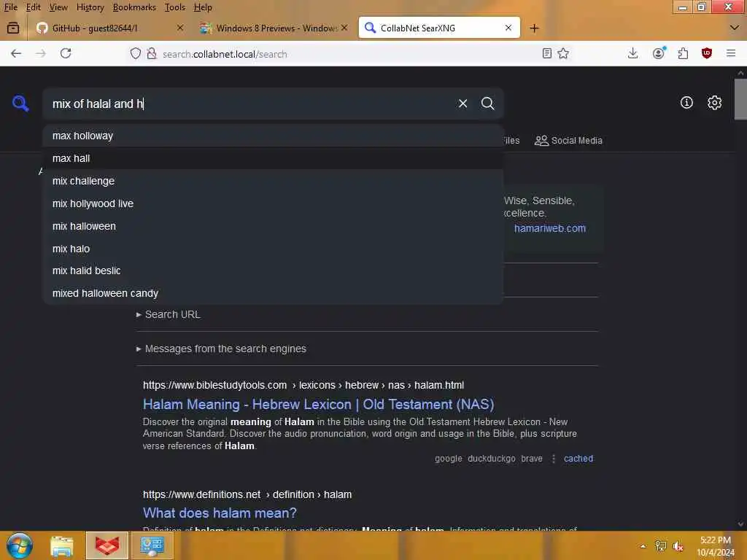Open Windows Explorer from the taskbar
The height and width of the screenshot is (560, 747).
tap(62, 545)
